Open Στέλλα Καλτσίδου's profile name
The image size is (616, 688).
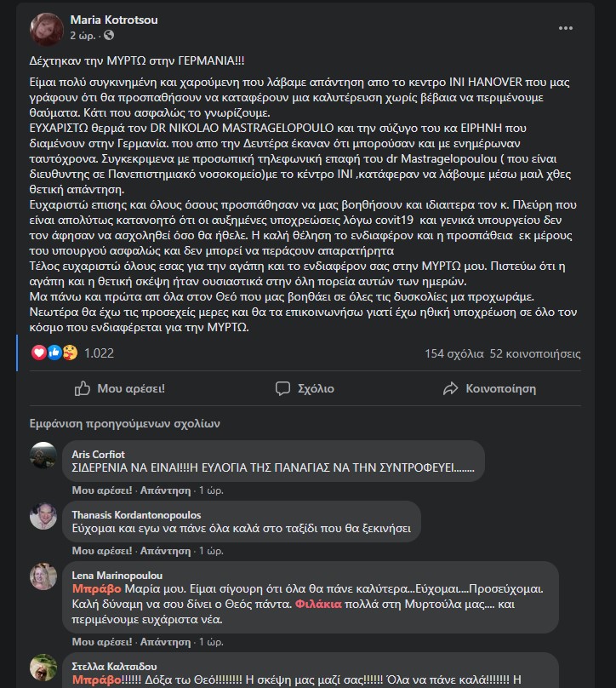[114, 666]
